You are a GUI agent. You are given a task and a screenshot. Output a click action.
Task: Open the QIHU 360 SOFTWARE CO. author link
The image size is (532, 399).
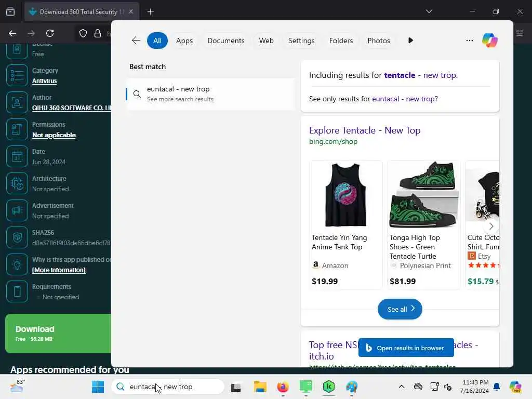coord(71,108)
